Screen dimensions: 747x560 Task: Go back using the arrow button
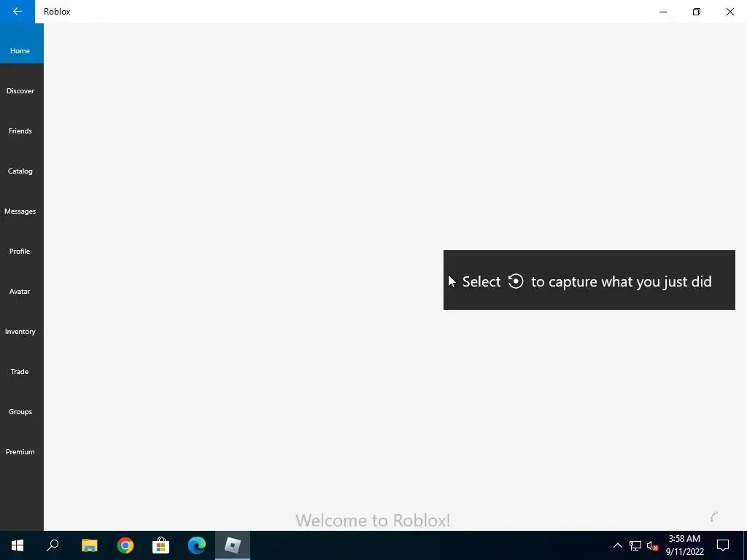pos(18,12)
